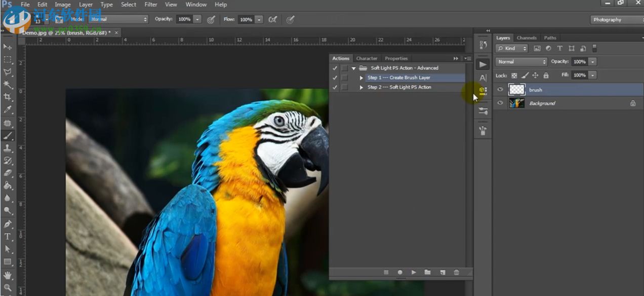
Task: Lock transparent pixels for brush layer
Action: [514, 76]
